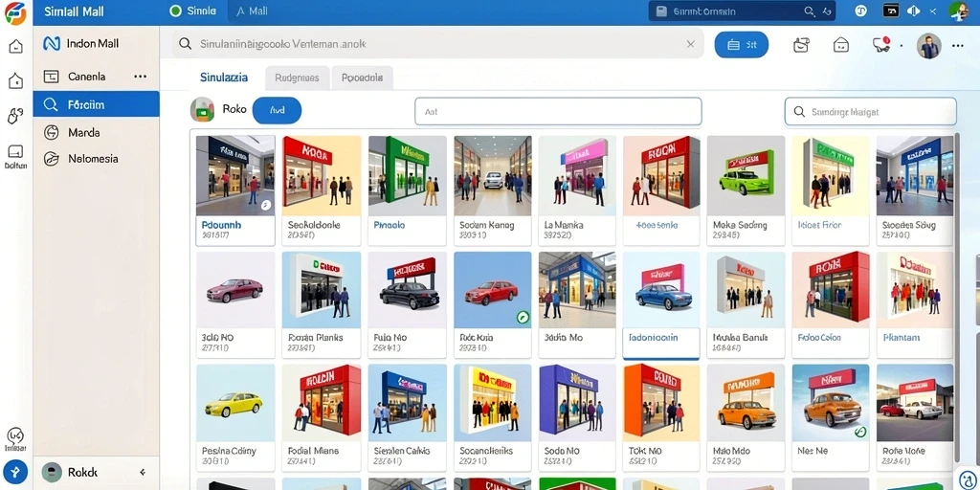Expand the Rokdk account chevron

tap(143, 473)
